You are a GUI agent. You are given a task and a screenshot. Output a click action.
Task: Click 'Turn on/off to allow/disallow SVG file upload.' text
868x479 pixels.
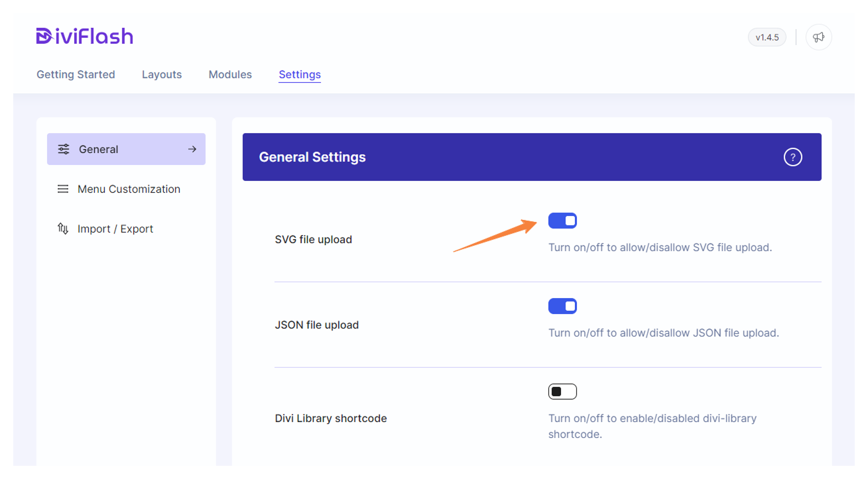[x=660, y=247]
